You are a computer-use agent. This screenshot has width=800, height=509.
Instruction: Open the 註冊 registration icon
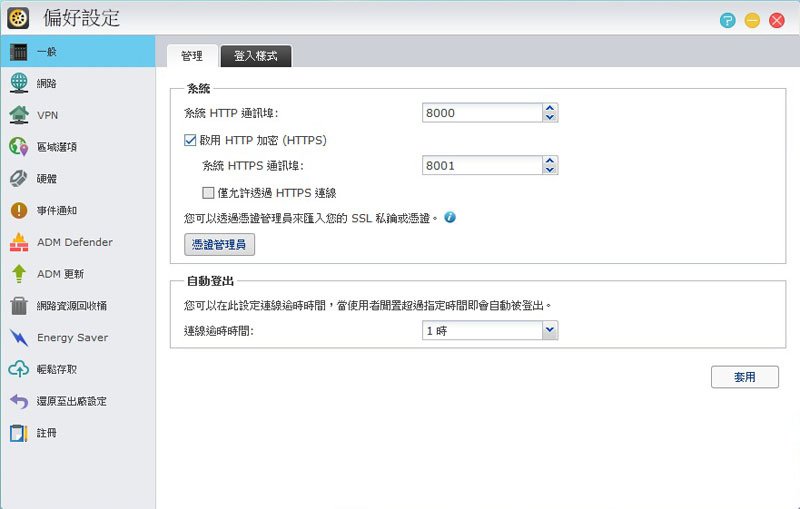coord(19,433)
